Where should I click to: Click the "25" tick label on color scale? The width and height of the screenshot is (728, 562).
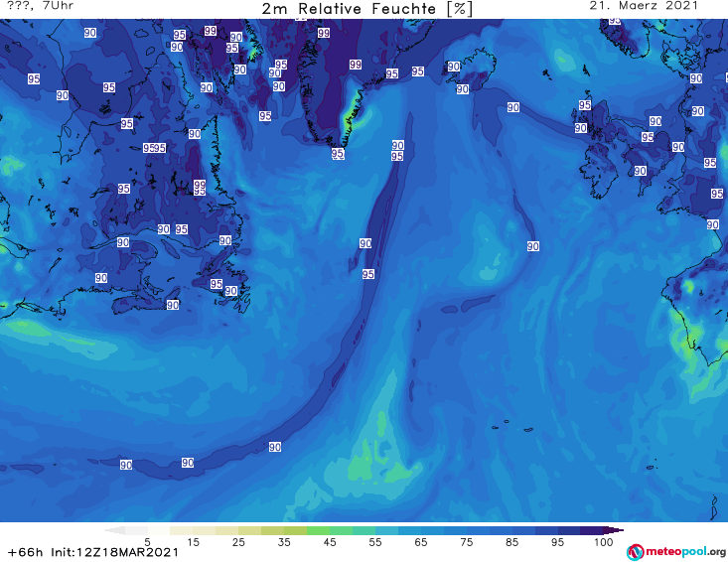(238, 542)
